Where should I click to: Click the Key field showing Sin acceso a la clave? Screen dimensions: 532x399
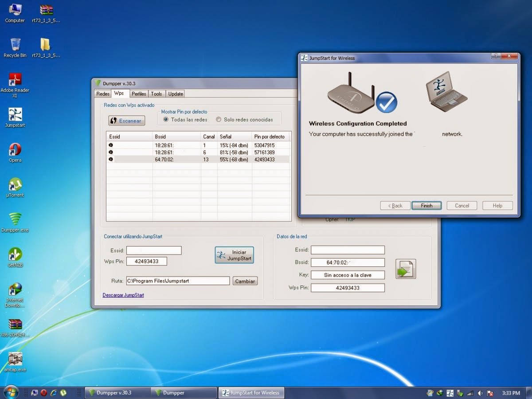[348, 275]
